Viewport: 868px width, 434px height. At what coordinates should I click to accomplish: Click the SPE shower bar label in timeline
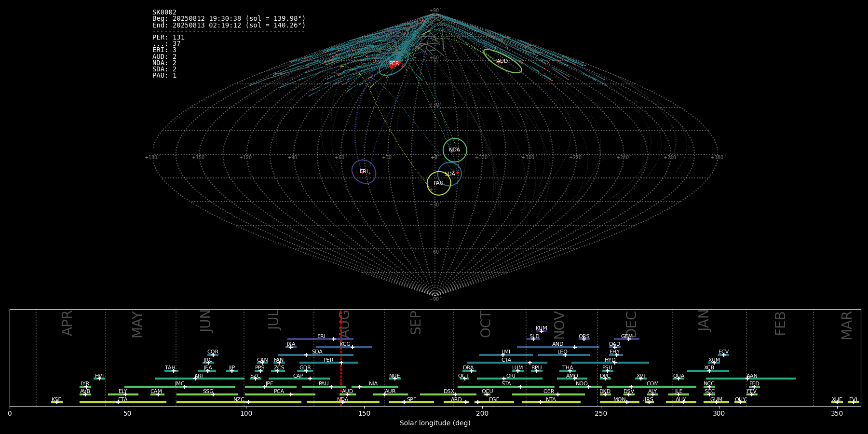click(411, 400)
